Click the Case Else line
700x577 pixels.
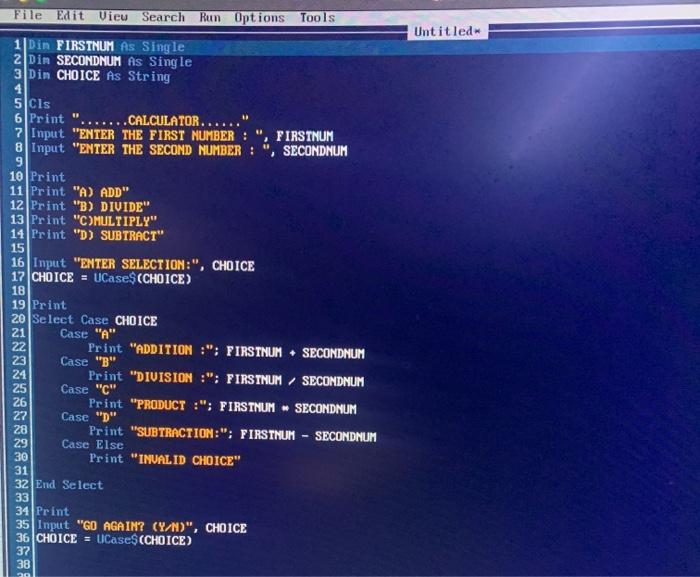(92, 444)
